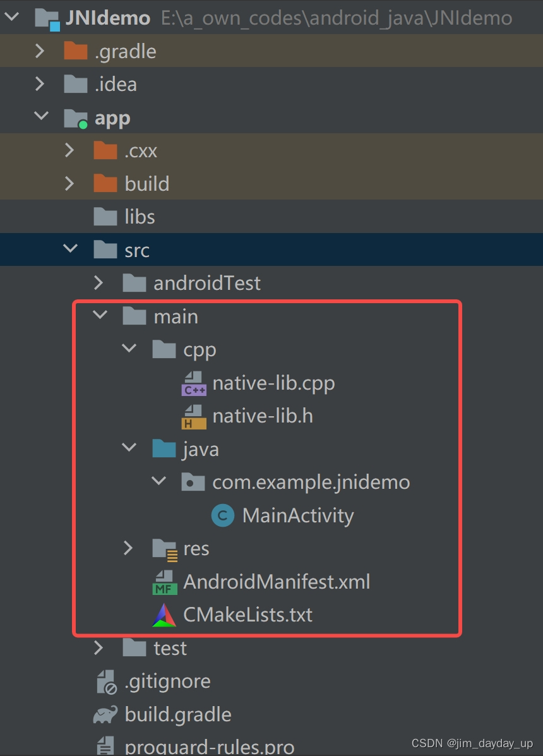Click the .gitignore file icon
This screenshot has width=543, height=756.
107,682
